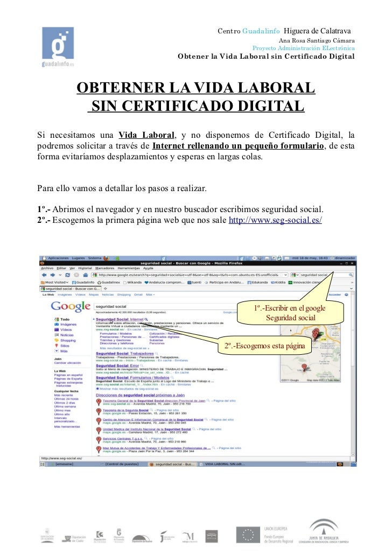The height and width of the screenshot is (555, 392).
Task: Open the Guadalinex bookmark
Action: 109,283
